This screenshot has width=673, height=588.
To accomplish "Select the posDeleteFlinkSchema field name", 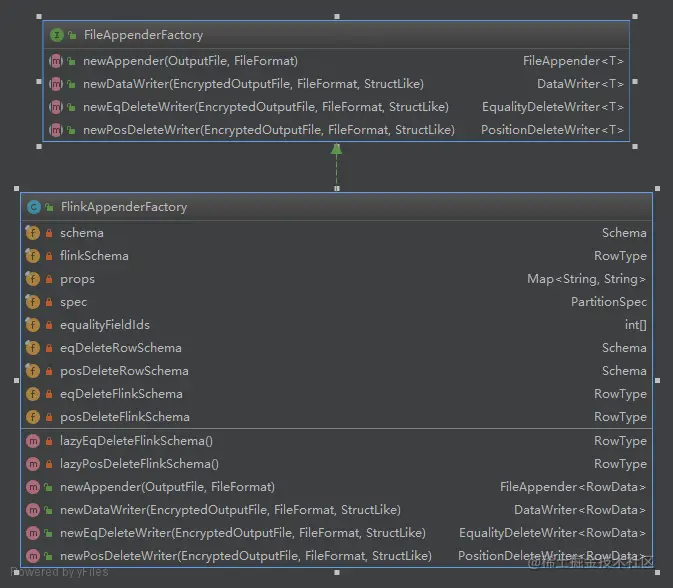I will click(124, 417).
